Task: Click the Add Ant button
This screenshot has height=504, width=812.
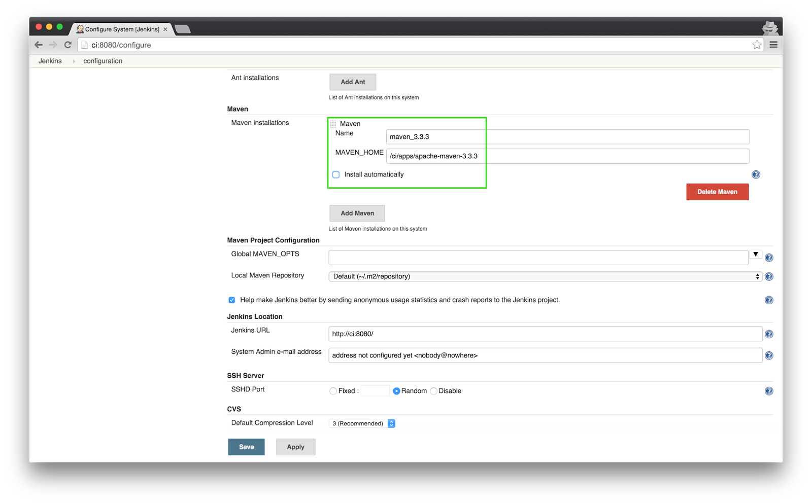Action: coord(353,82)
